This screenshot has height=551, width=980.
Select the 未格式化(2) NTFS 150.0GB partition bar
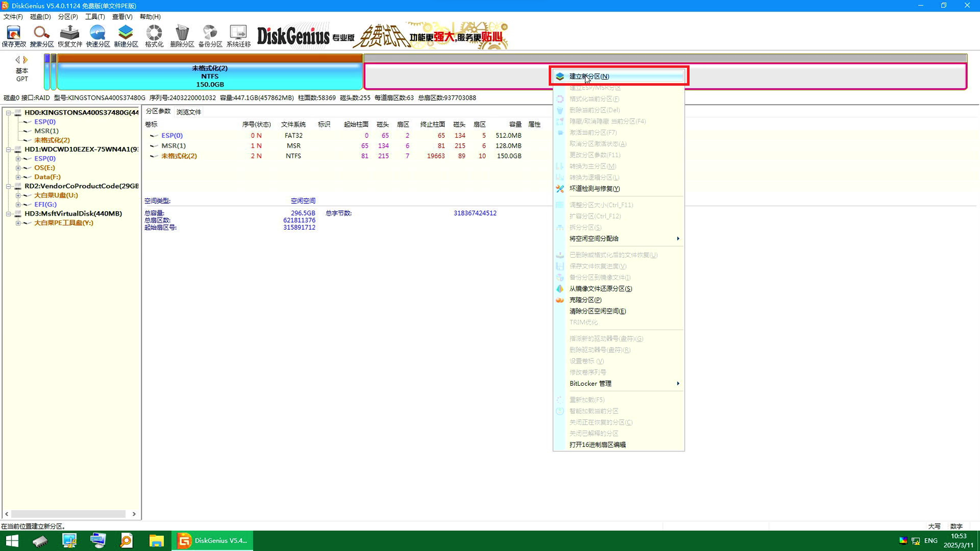[210, 73]
